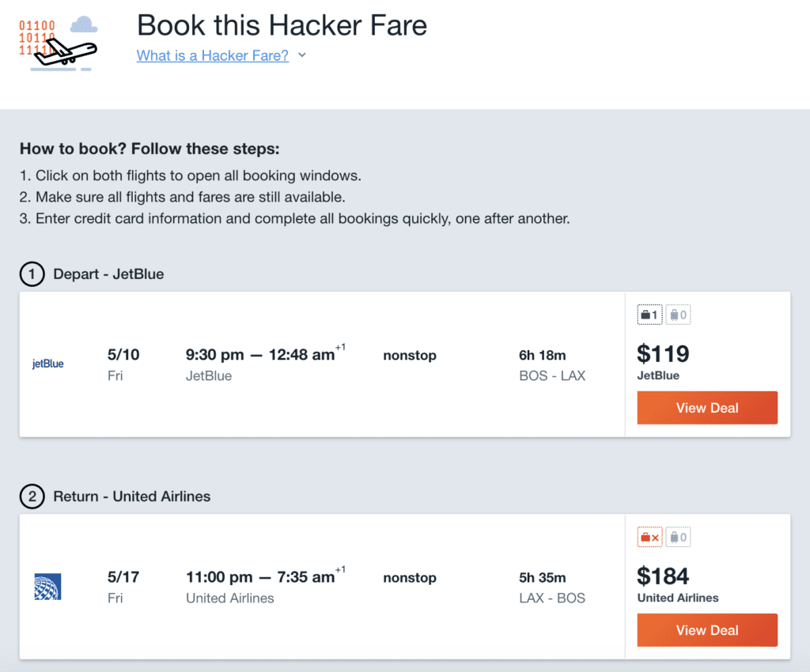The height and width of the screenshot is (672, 810).
Task: Collapse the Hacker Fare explanation disclosure
Action: click(x=301, y=55)
